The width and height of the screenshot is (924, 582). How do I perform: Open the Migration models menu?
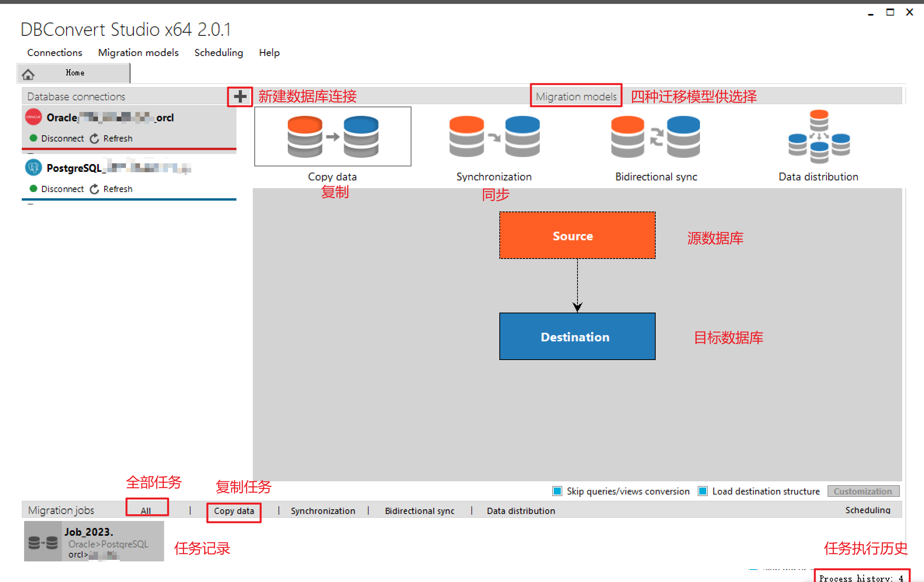(138, 52)
